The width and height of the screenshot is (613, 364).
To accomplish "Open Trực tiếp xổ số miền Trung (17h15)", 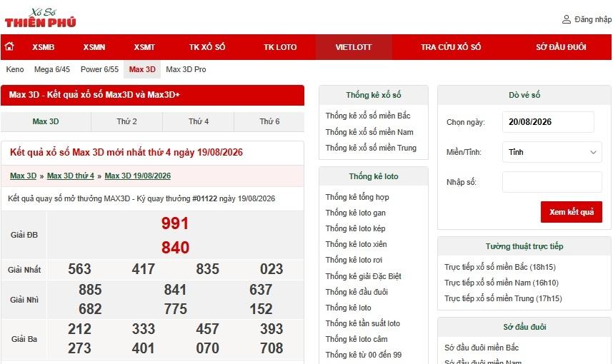I will point(503,298).
